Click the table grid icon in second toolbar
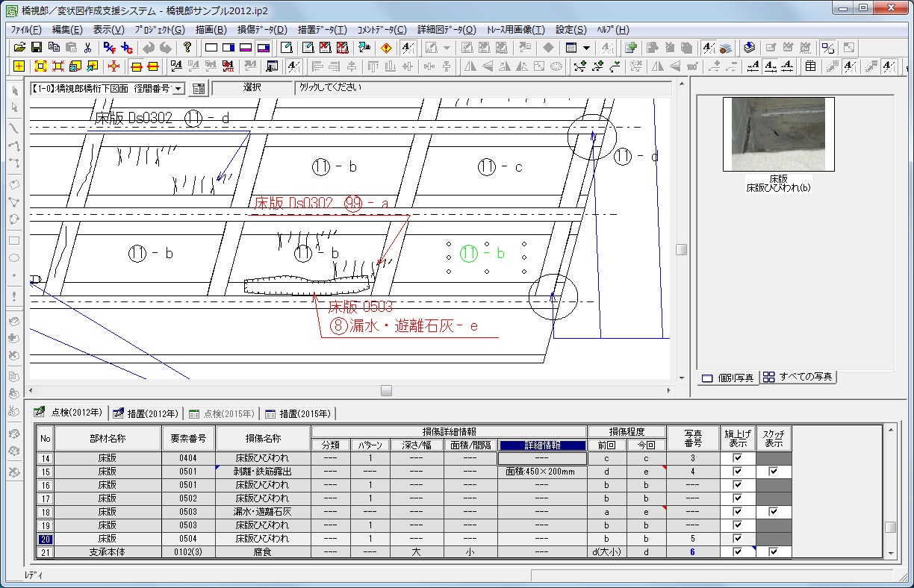 click(810, 66)
